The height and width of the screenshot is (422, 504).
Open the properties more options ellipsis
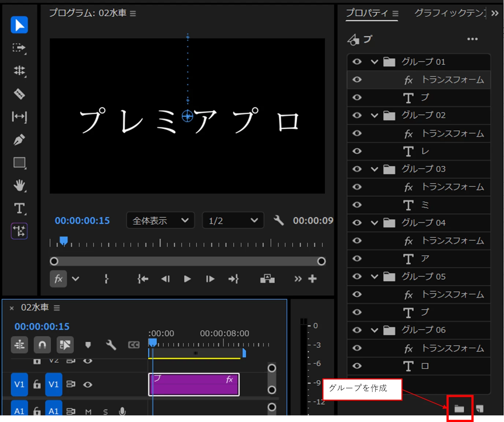[472, 39]
